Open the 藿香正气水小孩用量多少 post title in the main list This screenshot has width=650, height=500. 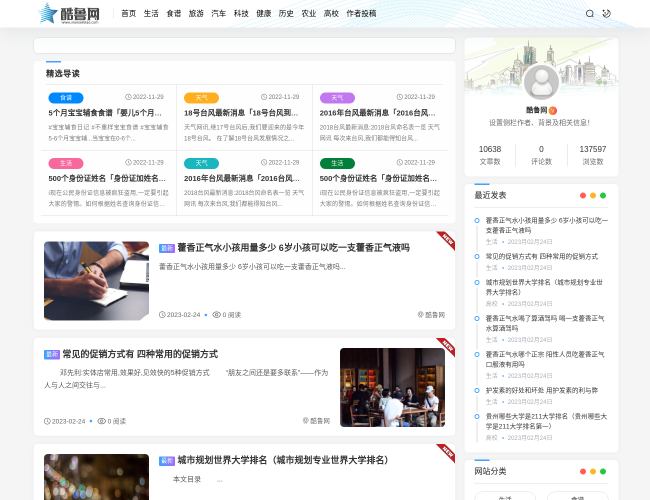(293, 248)
